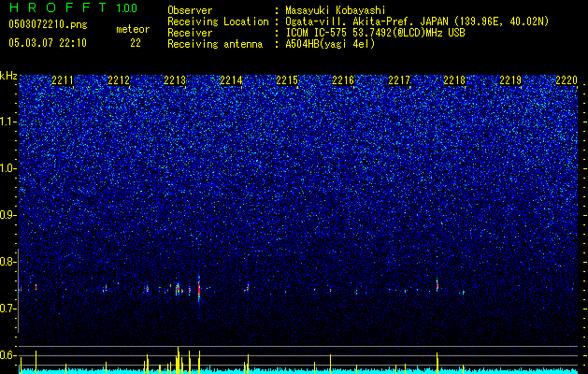Click the red echo just before 2218

[437, 285]
